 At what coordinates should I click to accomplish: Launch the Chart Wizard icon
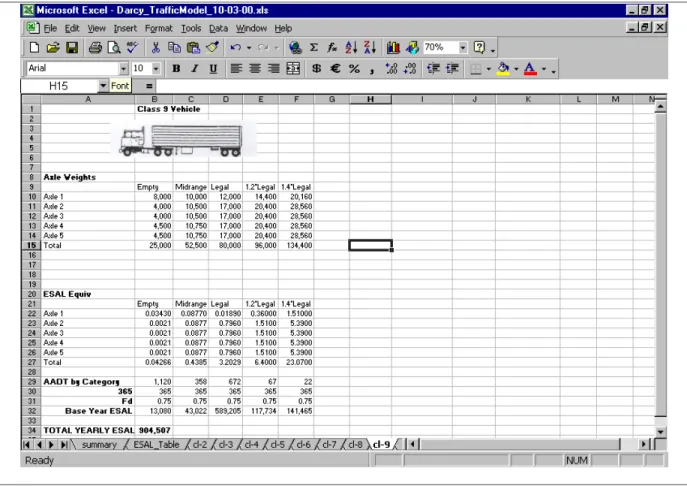click(x=393, y=47)
